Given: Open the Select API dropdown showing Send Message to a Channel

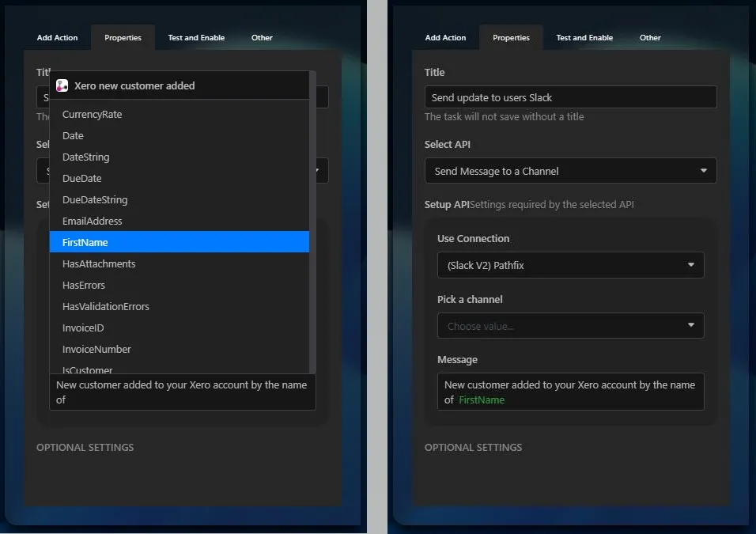Looking at the screenshot, I should (x=570, y=171).
